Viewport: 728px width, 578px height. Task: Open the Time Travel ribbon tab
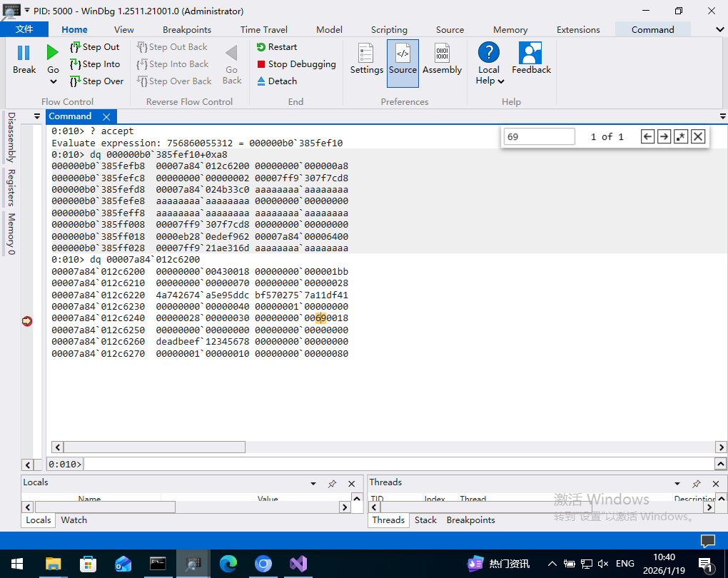point(263,30)
